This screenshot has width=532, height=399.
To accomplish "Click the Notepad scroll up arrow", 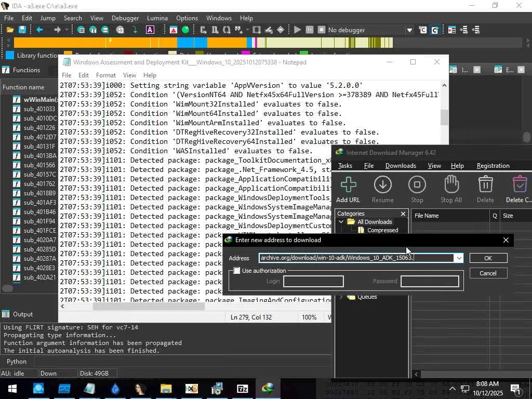I will coord(444,86).
